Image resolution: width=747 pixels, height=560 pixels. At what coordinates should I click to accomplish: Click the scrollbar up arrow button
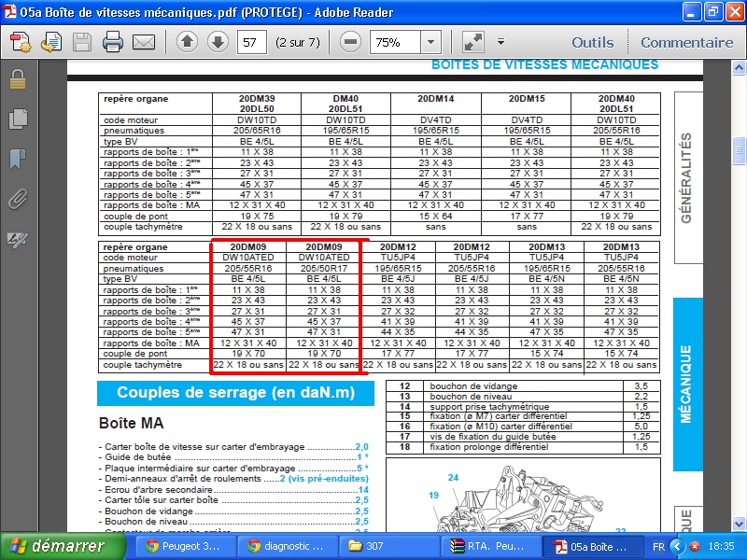(x=739, y=67)
